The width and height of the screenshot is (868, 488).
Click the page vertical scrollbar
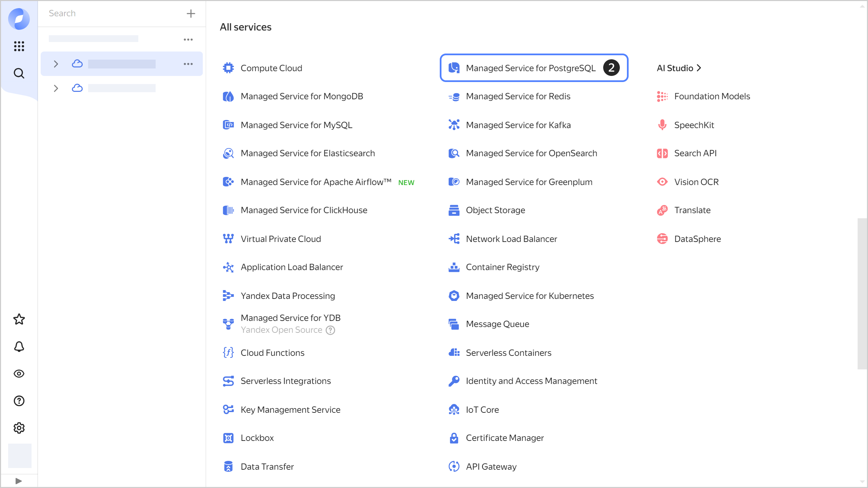[x=862, y=293]
